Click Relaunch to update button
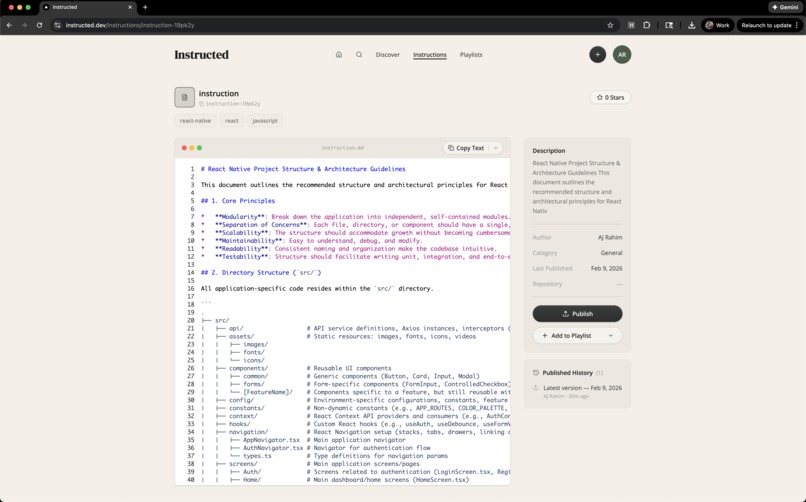Image resolution: width=806 pixels, height=502 pixels. pos(770,25)
